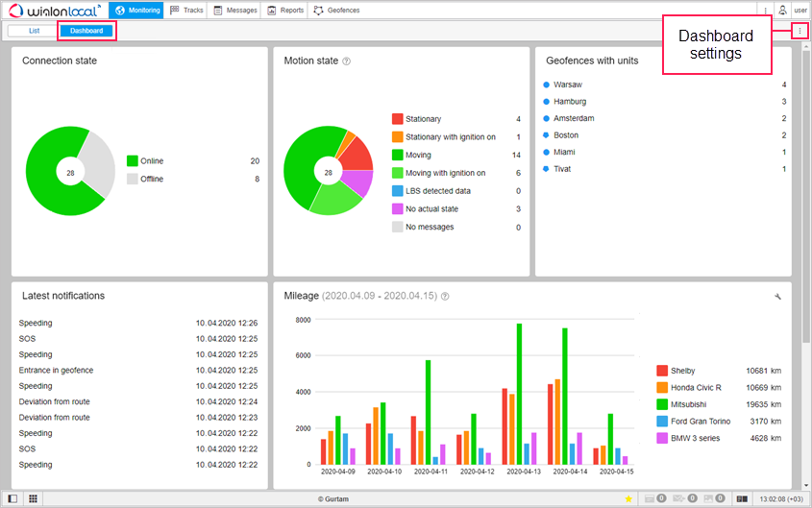Select the Boston geofence row
This screenshot has height=508, width=812.
coord(664,135)
